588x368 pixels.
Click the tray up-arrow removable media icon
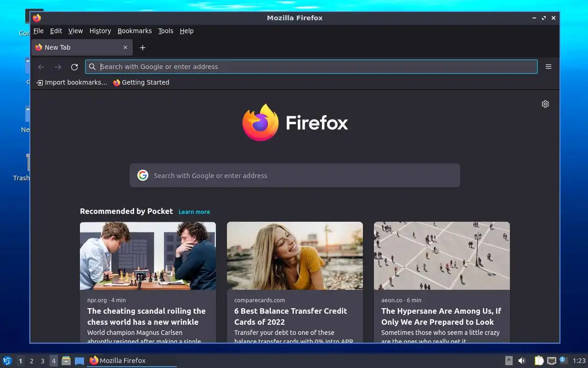[x=509, y=361]
